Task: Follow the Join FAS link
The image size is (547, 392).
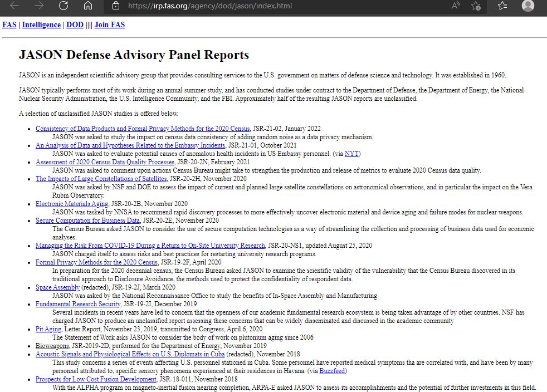Action: click(x=110, y=24)
